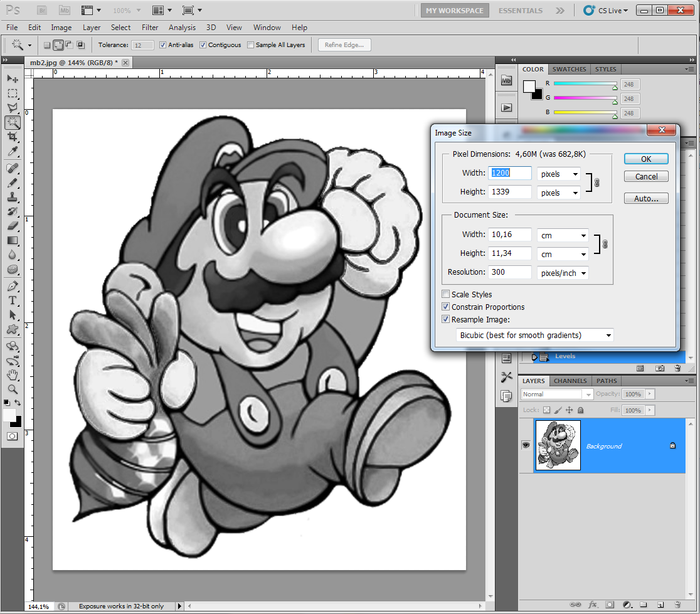
Task: Click OK in Image Size dialog
Action: pos(646,159)
